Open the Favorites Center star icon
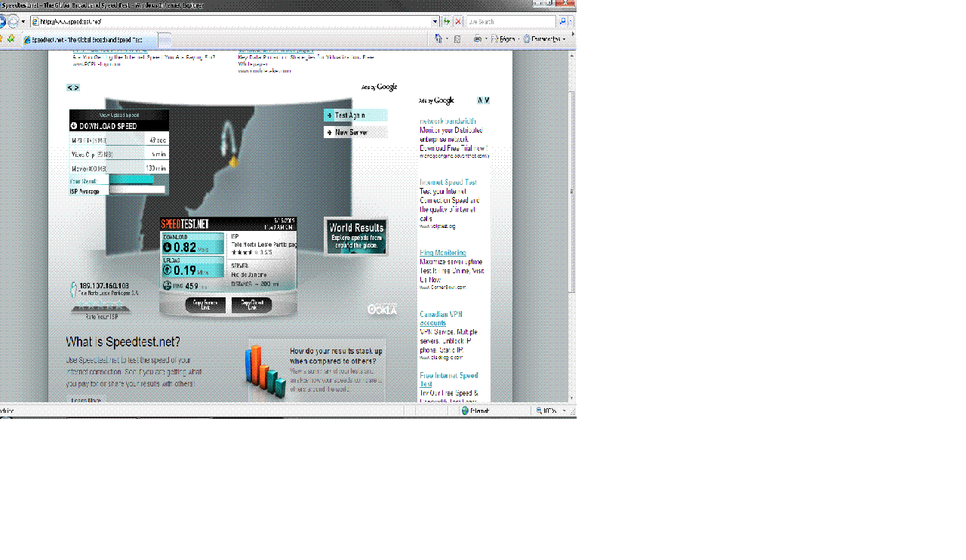The height and width of the screenshot is (560, 966). click(x=2, y=38)
